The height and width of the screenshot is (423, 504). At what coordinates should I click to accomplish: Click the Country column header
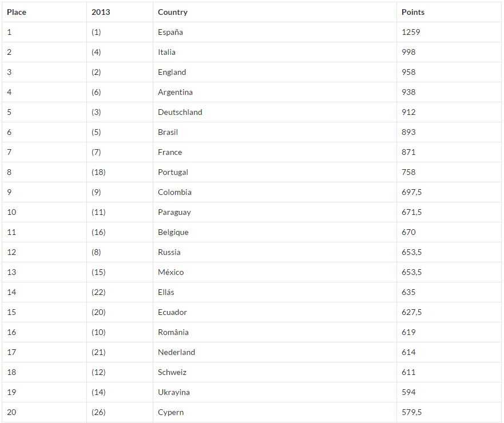(x=173, y=12)
